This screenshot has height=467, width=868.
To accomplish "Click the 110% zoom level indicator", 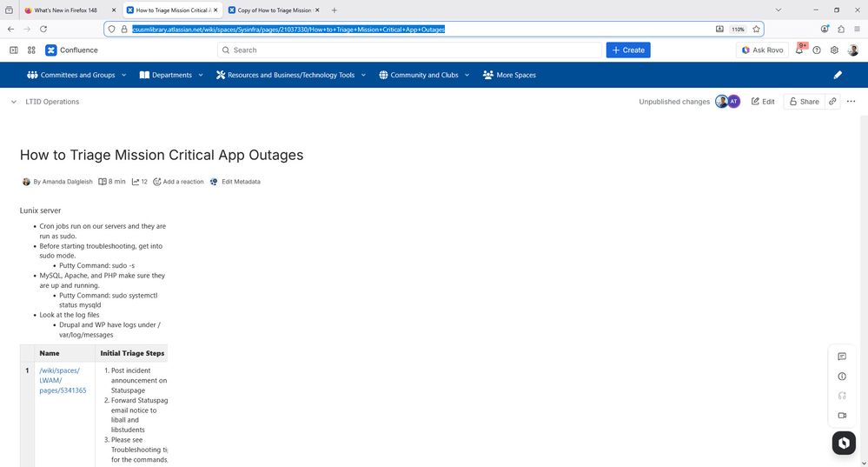I will click(738, 29).
